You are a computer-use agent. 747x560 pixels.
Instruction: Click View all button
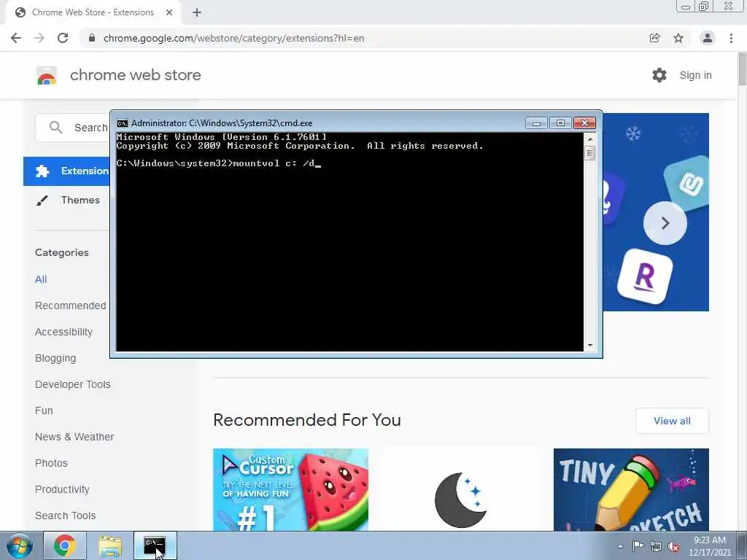(x=672, y=421)
